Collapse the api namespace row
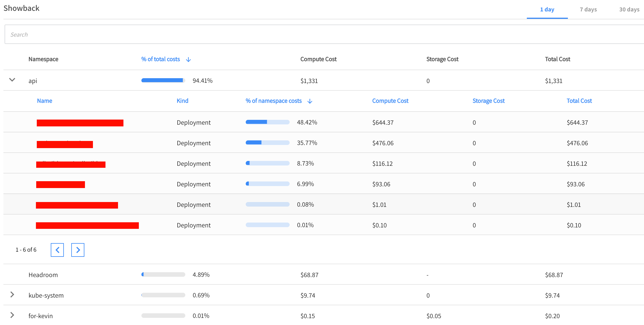 [12, 80]
